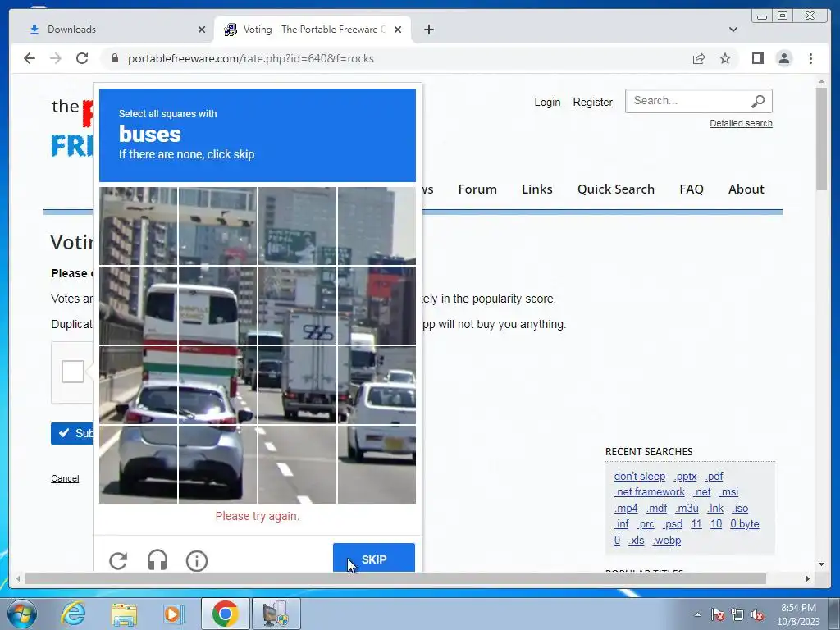840x630 pixels.
Task: Click the Register link
Action: click(592, 102)
